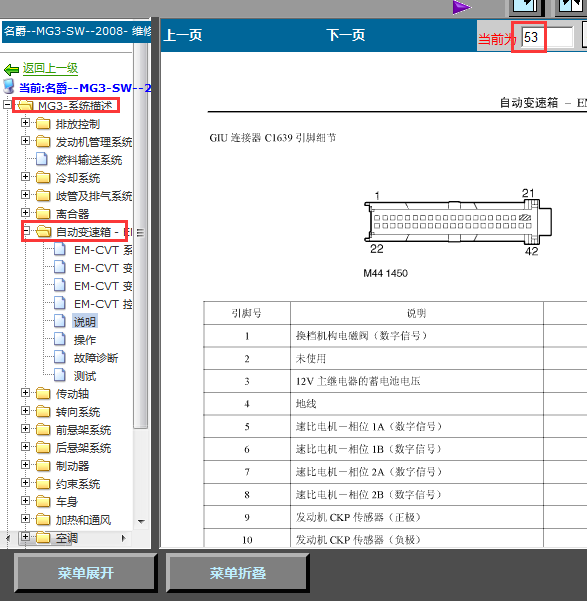The height and width of the screenshot is (607, 587).
Task: Click the 离合器 folder icon
Action: point(43,213)
